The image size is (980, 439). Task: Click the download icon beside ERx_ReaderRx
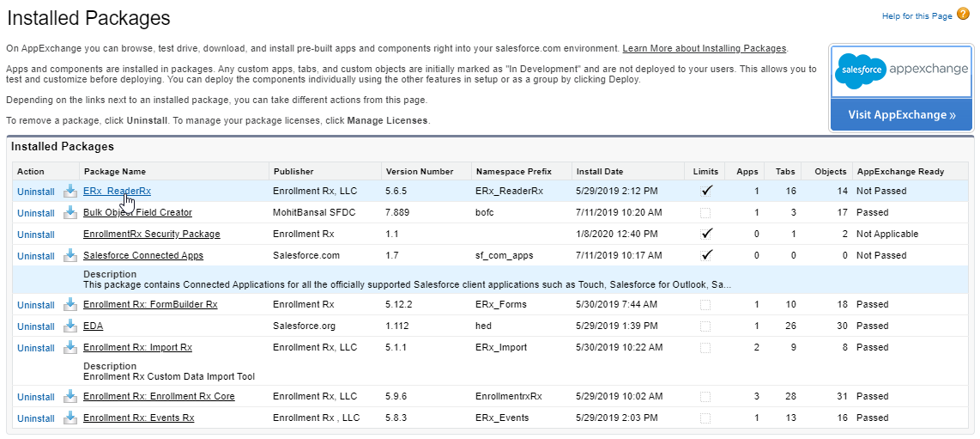point(70,191)
